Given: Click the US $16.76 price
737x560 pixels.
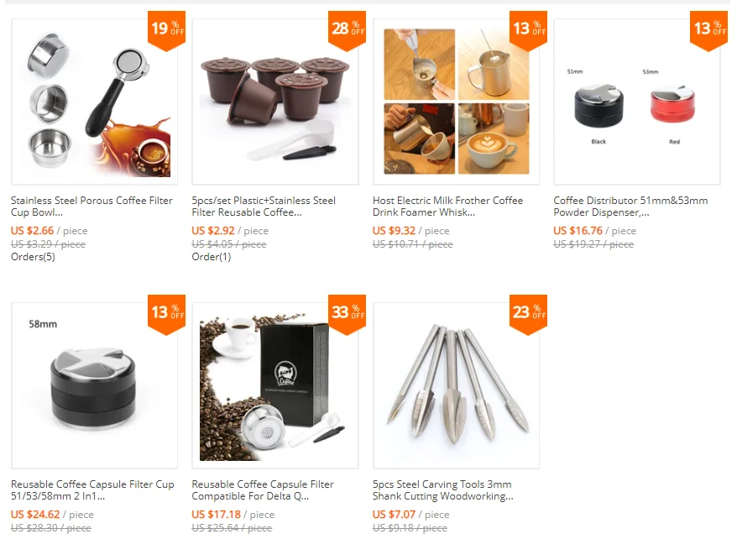Looking at the screenshot, I should click(x=578, y=230).
